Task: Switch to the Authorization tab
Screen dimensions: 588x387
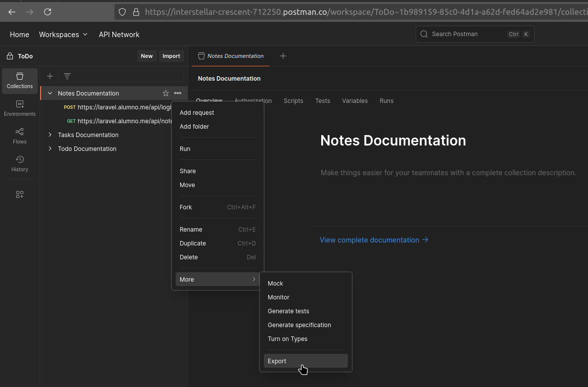Action: click(x=253, y=101)
